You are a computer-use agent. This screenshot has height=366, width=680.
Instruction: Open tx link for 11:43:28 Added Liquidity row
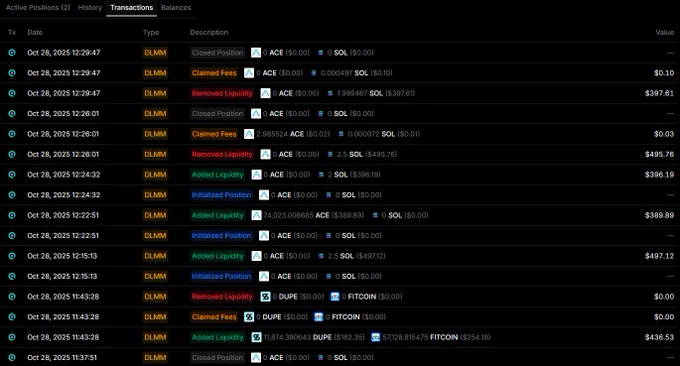point(12,337)
